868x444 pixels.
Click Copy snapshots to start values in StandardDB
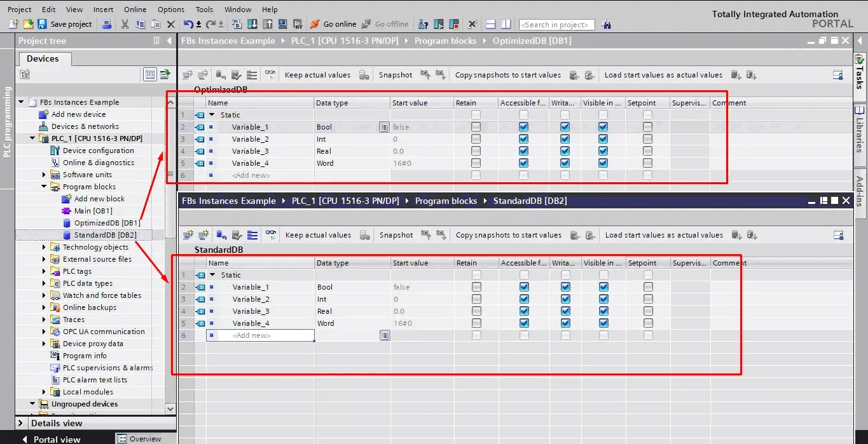pyautogui.click(x=509, y=235)
